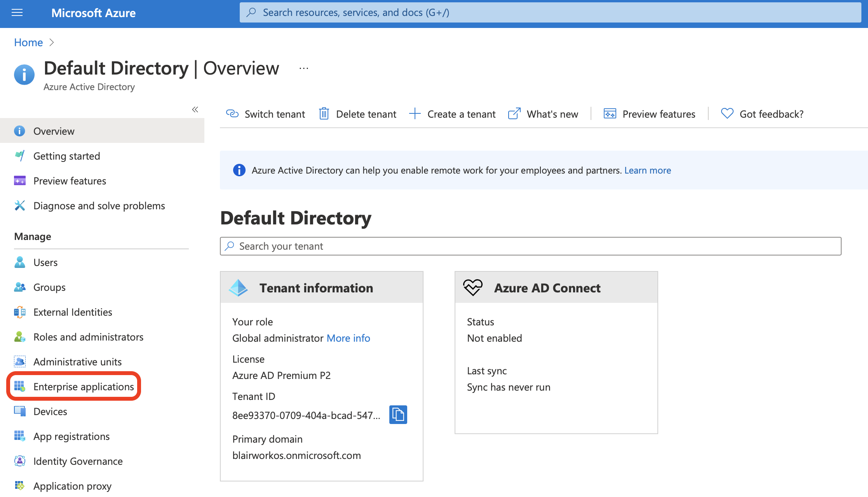Click Delete tenant button
Image resolution: width=868 pixels, height=497 pixels.
pyautogui.click(x=358, y=114)
